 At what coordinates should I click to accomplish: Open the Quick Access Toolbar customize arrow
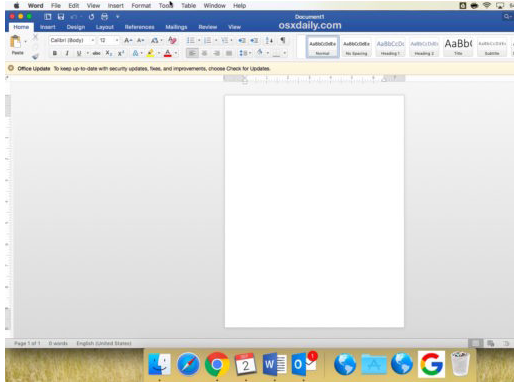(117, 17)
